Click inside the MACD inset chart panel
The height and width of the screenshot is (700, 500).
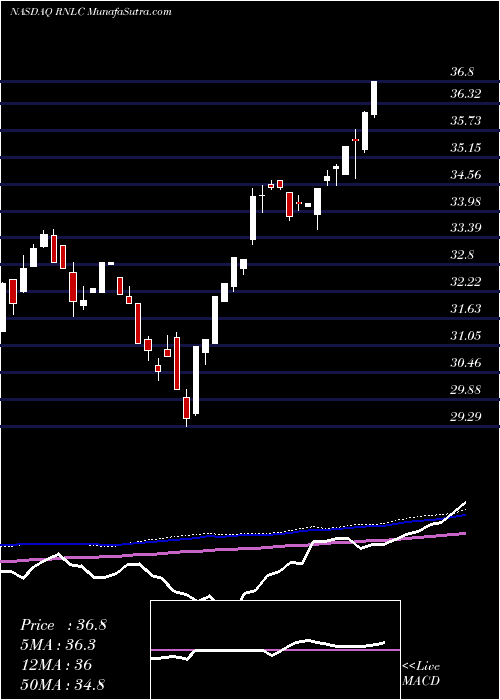tap(275, 650)
